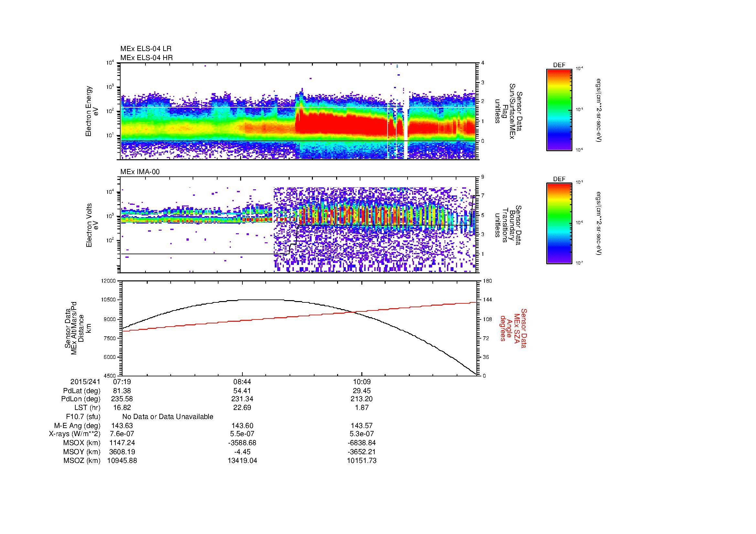The image size is (756, 534).
Task: Click the 'MSOZ (km)' row label
Action: [x=82, y=461]
